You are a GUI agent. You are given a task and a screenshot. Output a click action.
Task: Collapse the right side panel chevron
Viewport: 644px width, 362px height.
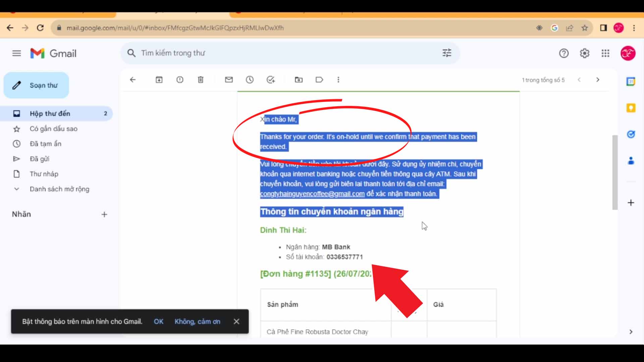click(631, 332)
